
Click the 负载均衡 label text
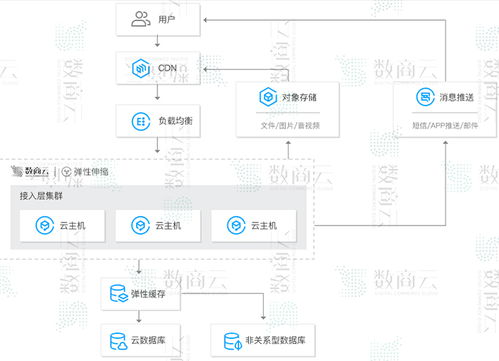pos(175,121)
